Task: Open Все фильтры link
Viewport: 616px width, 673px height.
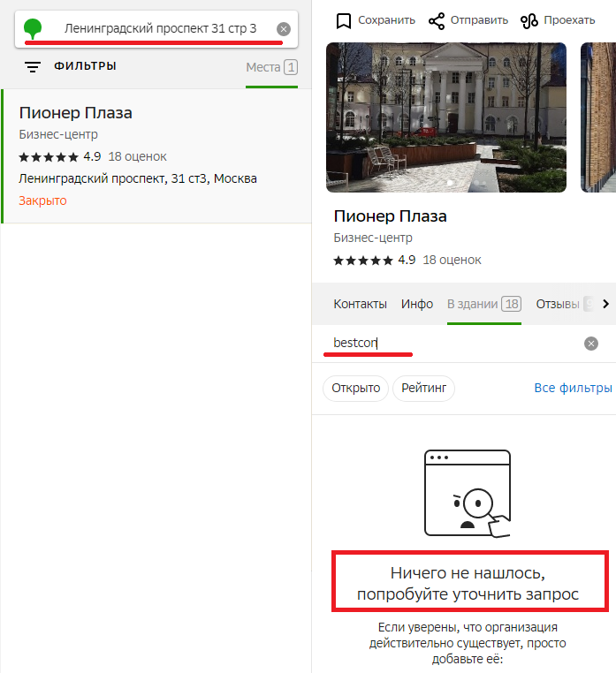Action: [573, 388]
